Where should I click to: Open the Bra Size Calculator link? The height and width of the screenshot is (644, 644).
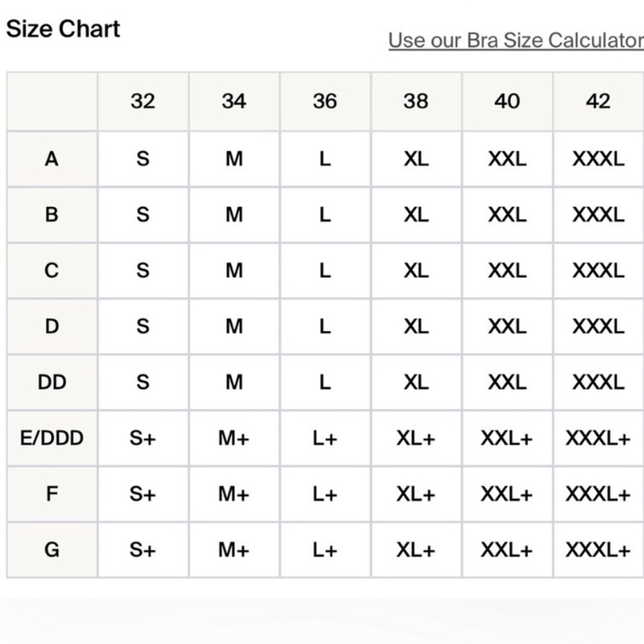pyautogui.click(x=516, y=41)
